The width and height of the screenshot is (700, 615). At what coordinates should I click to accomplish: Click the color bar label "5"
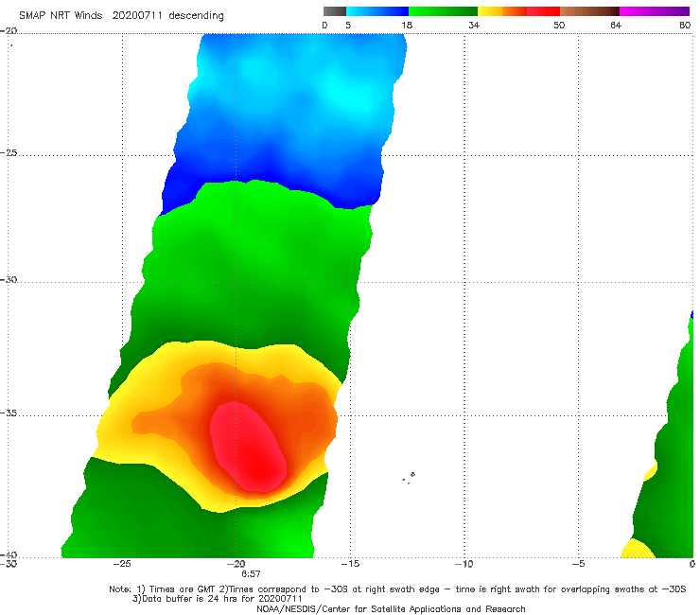[x=348, y=26]
